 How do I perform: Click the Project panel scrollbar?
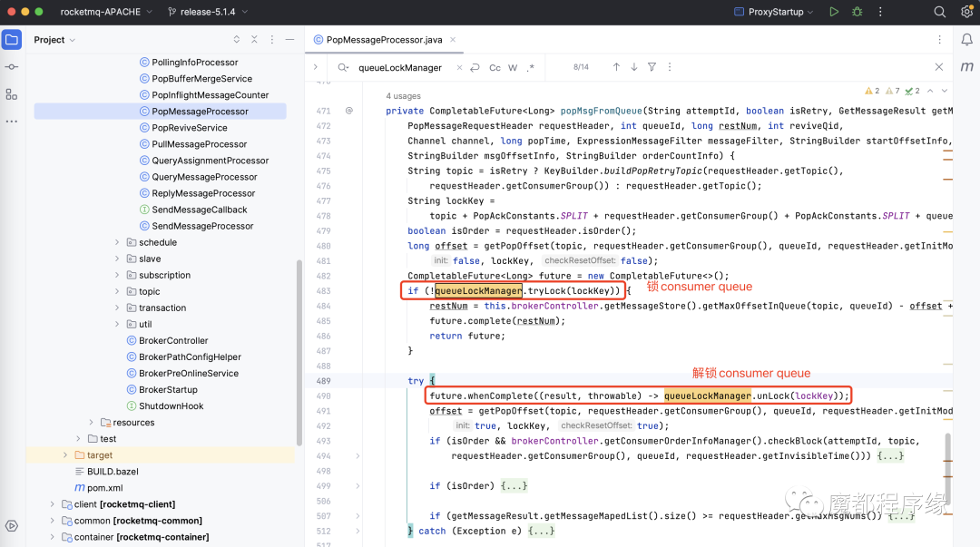tap(299, 351)
